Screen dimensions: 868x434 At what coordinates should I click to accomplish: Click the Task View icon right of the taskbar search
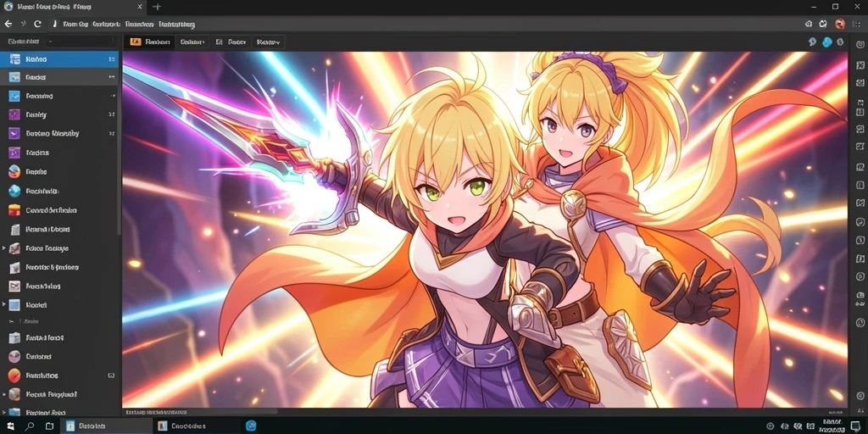click(x=49, y=426)
